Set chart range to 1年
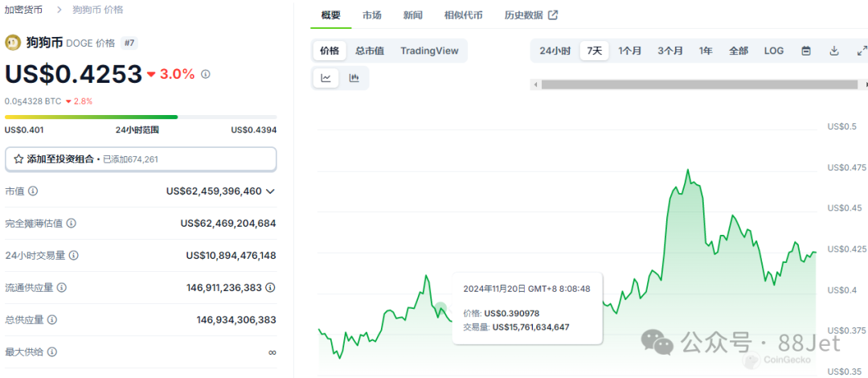 [x=706, y=51]
